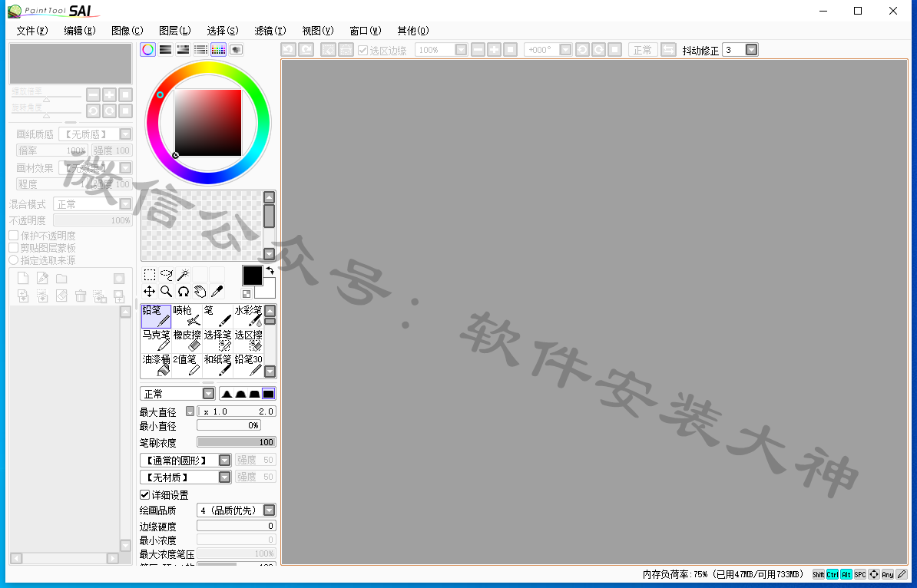This screenshot has width=917, height=588.
Task: Select the hand pan tool
Action: coord(200,292)
